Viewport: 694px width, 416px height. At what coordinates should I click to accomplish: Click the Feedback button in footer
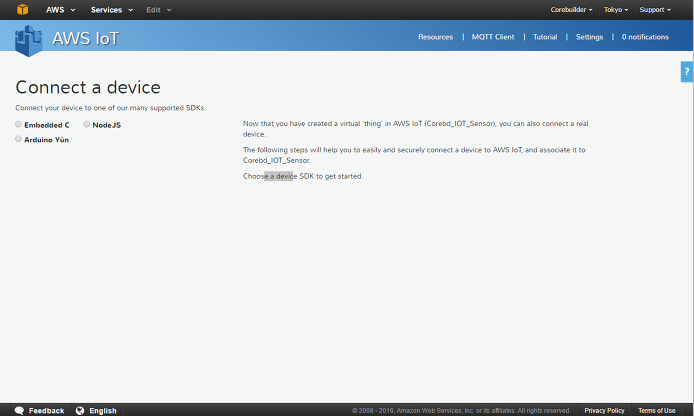pos(39,411)
